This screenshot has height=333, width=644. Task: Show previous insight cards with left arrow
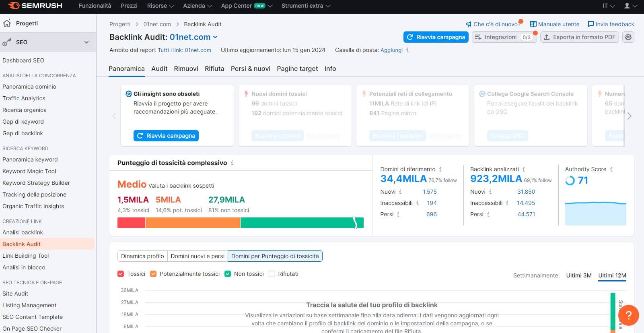[x=114, y=116]
